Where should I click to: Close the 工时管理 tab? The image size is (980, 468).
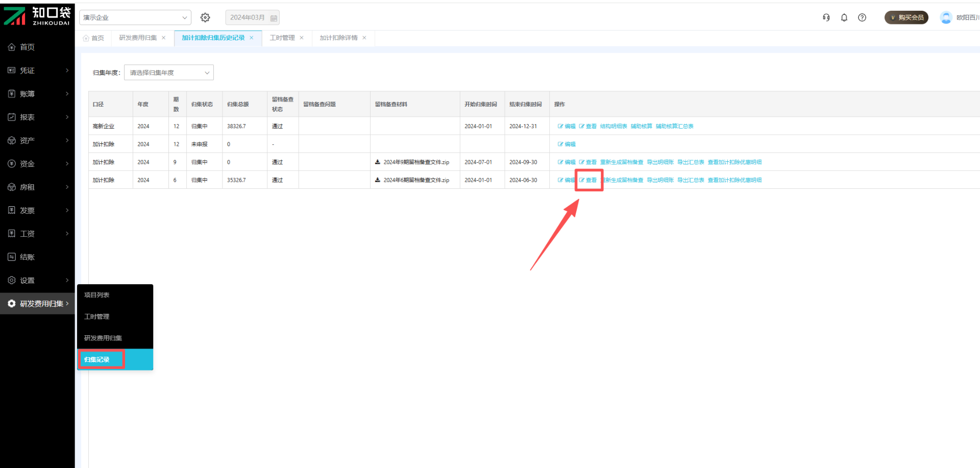pos(302,38)
